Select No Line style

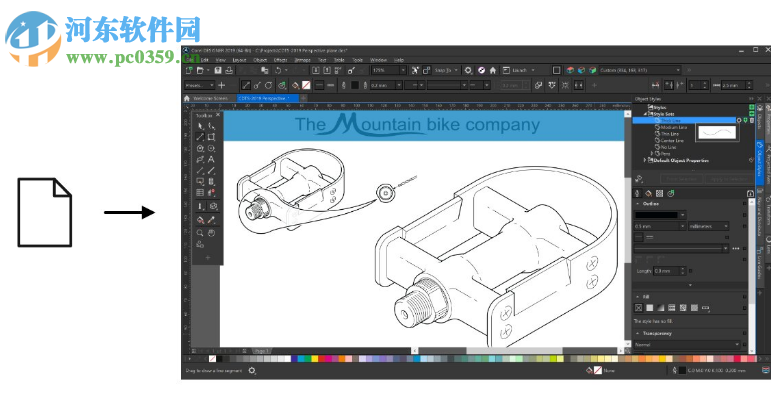(668, 147)
